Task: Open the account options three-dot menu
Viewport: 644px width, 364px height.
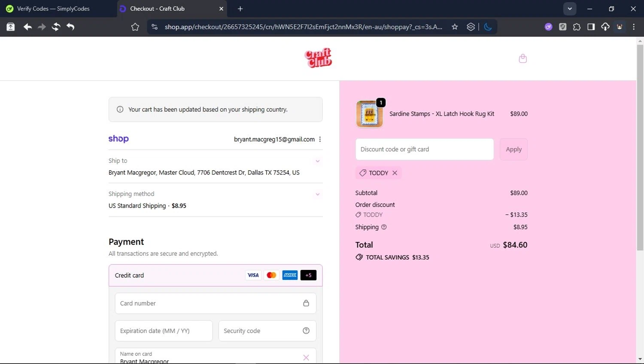Action: (320, 139)
